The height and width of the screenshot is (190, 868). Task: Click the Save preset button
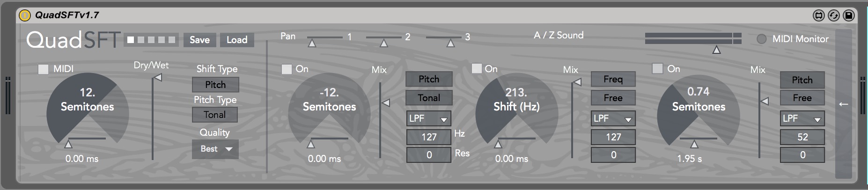199,40
